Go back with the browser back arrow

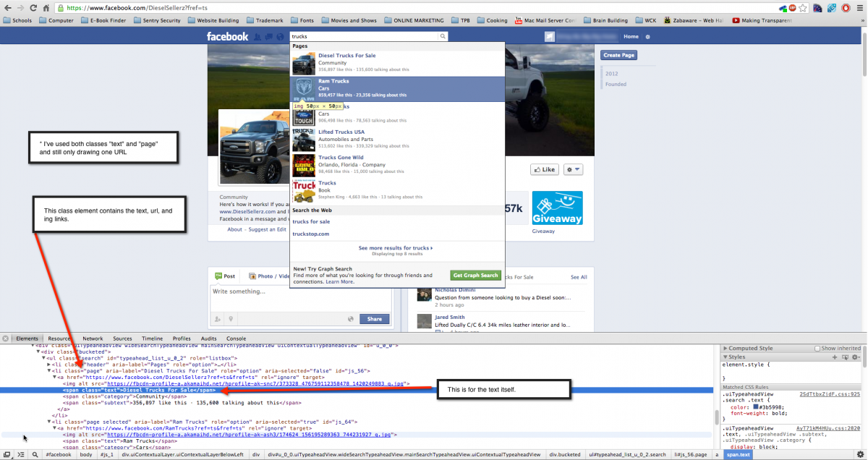7,8
